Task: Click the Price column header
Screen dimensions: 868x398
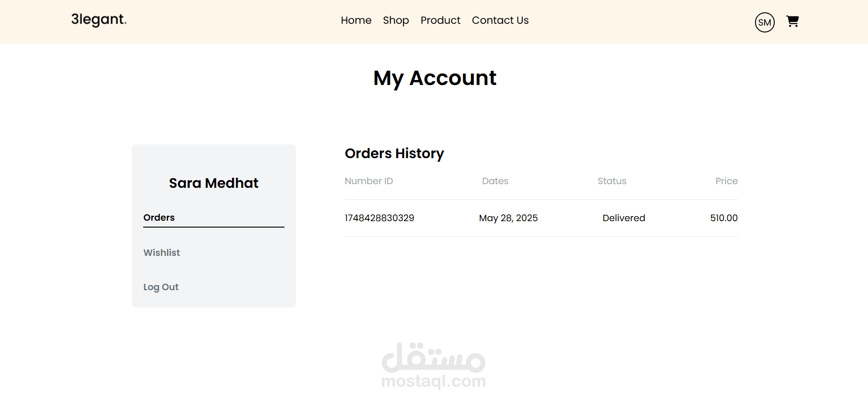Action: [726, 181]
